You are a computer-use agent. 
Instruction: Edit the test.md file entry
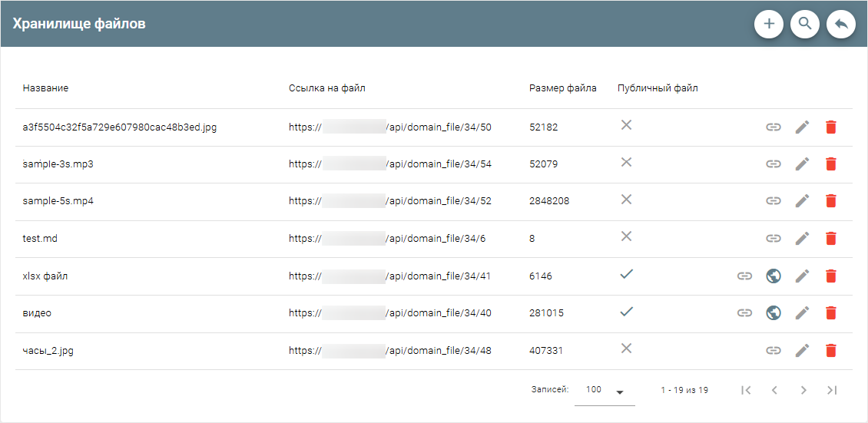click(x=802, y=239)
